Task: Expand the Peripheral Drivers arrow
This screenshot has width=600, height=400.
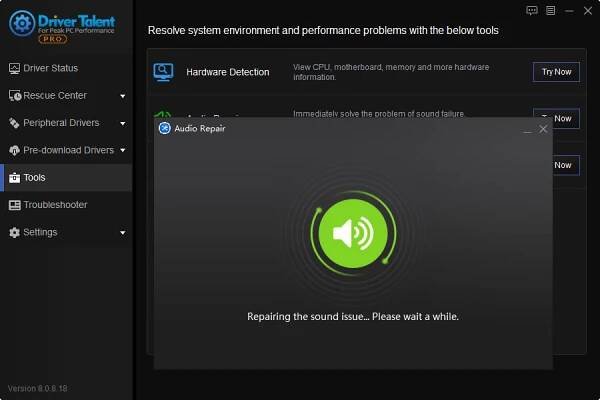Action: click(x=122, y=124)
